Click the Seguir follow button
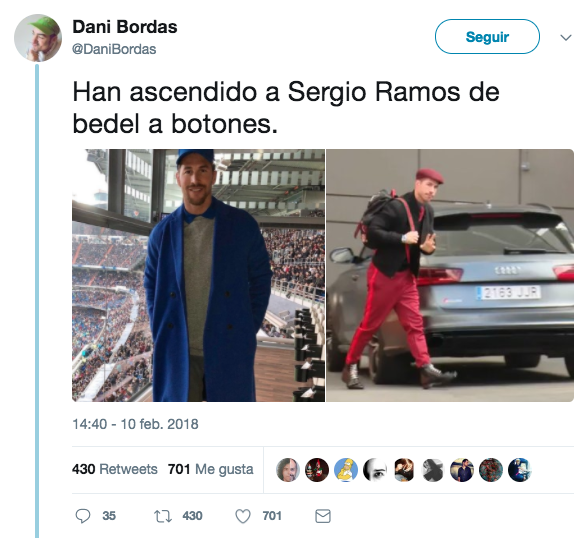The image size is (588, 538). (487, 37)
